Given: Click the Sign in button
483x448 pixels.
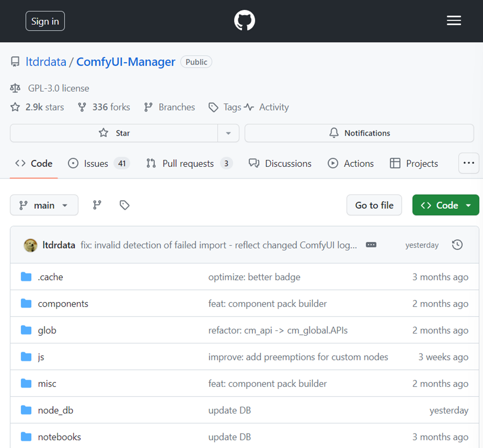Looking at the screenshot, I should pyautogui.click(x=45, y=21).
